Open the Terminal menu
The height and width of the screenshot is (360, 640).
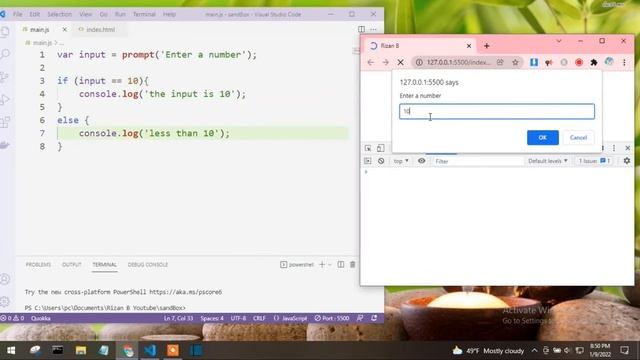pyautogui.click(x=144, y=14)
